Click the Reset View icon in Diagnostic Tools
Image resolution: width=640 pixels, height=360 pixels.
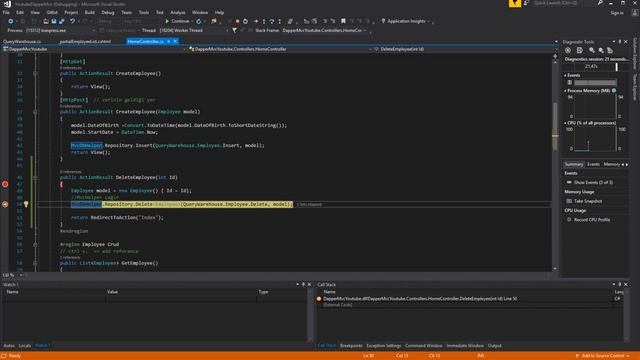pos(610,50)
